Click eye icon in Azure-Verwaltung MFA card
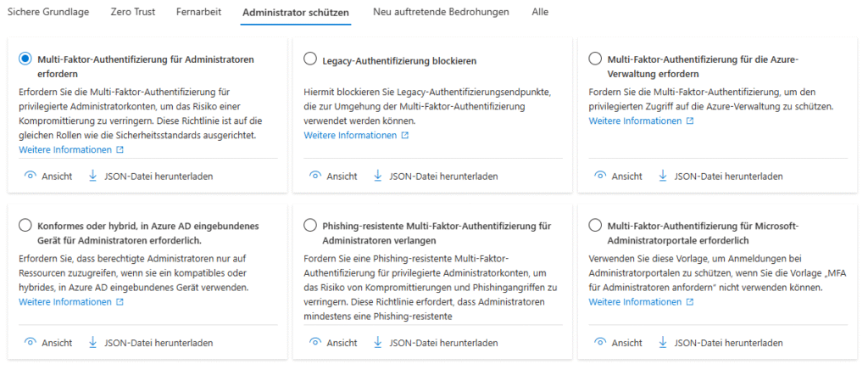This screenshot has width=868, height=370. 600,177
